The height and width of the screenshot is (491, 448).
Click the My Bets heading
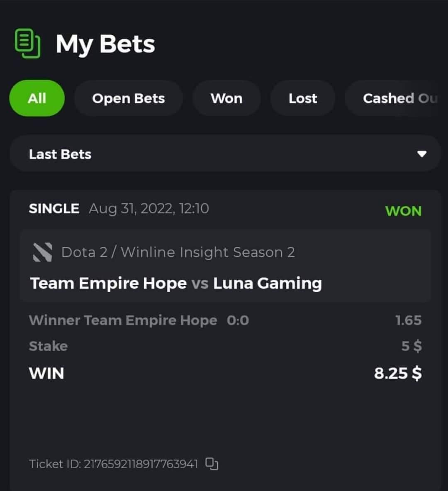pos(105,44)
